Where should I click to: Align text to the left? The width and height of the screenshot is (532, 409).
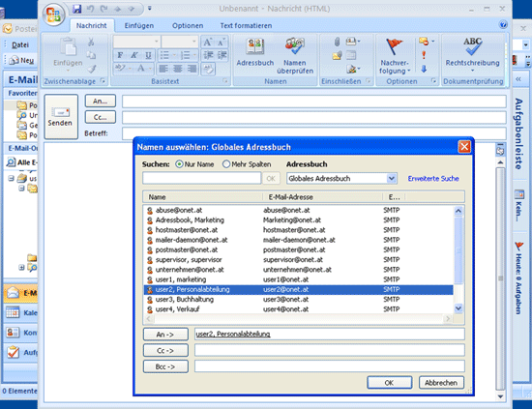pos(163,69)
